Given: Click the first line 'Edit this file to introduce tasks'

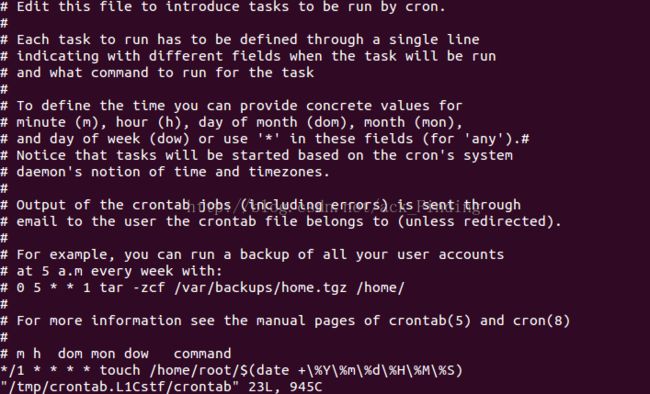Looking at the screenshot, I should pyautogui.click(x=223, y=7).
